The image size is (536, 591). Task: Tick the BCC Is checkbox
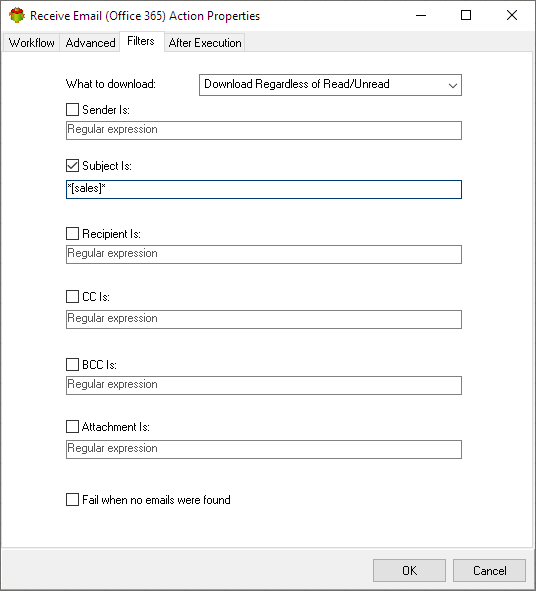[x=72, y=364]
